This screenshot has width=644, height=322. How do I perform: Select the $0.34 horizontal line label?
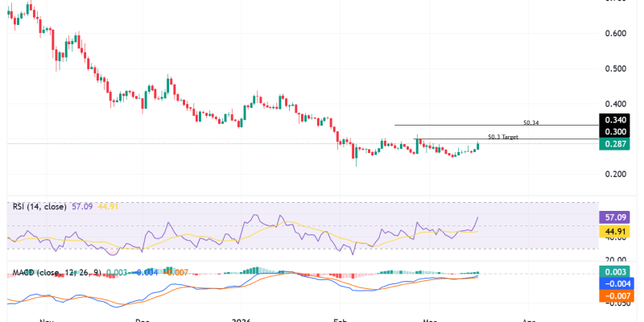click(x=530, y=122)
